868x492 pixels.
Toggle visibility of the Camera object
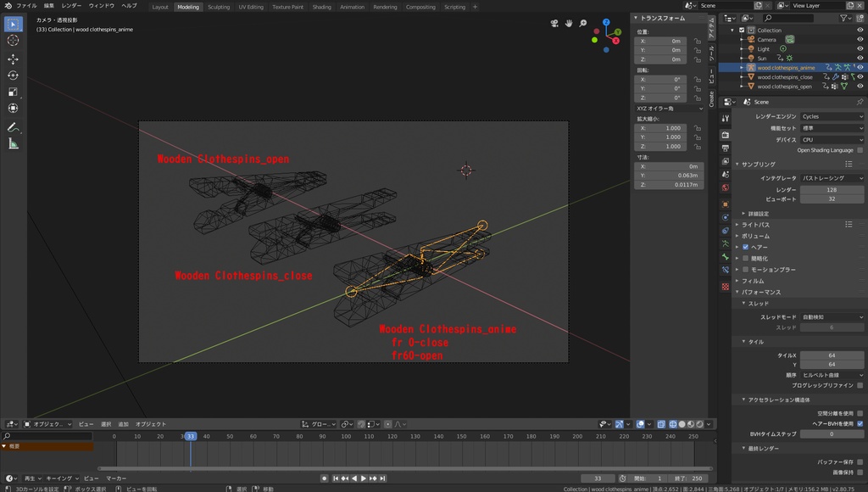tap(860, 39)
